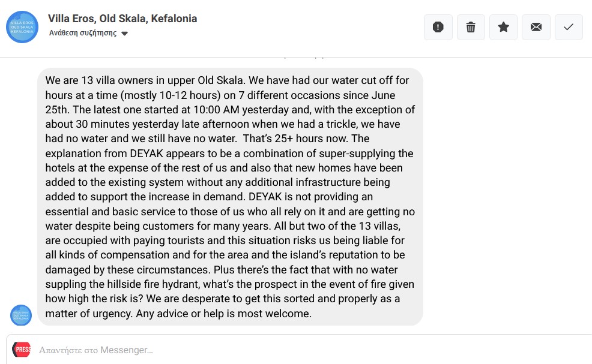Click the caret arrow after Ανάθεση συζήτησης

click(x=125, y=34)
